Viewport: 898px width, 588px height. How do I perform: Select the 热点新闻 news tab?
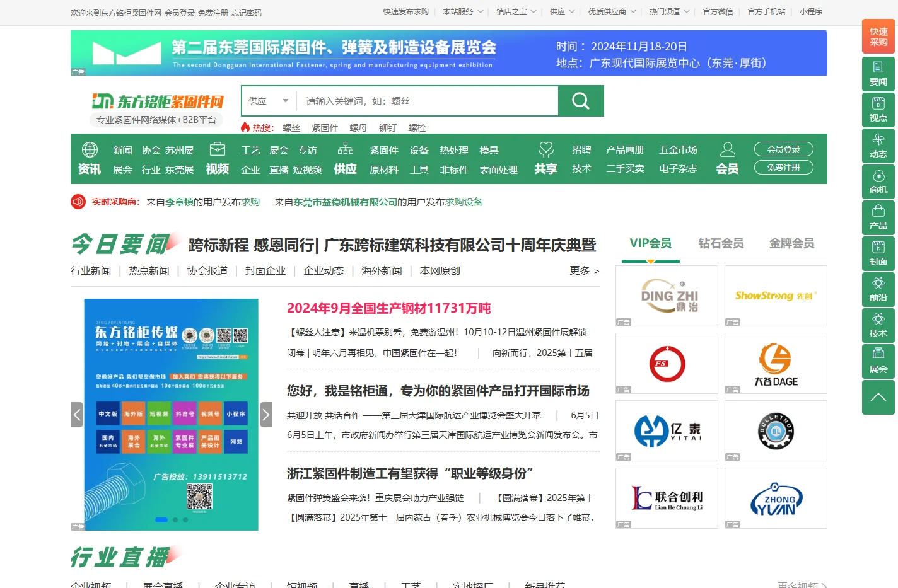[149, 270]
